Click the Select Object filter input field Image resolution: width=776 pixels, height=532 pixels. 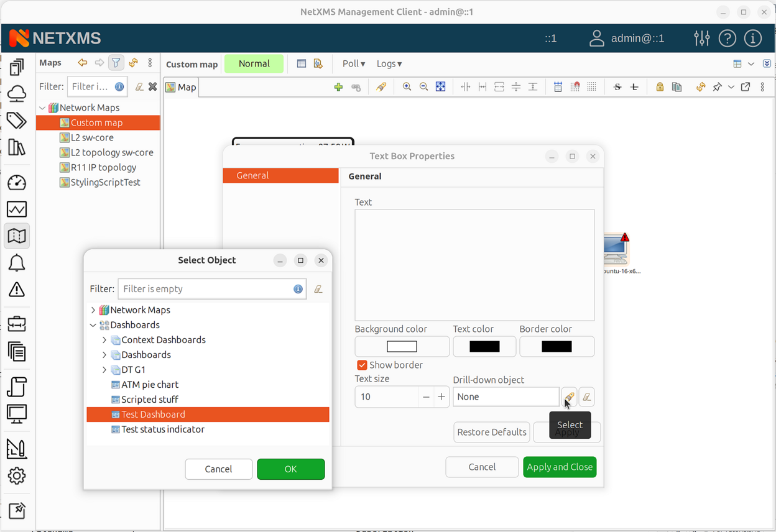205,289
